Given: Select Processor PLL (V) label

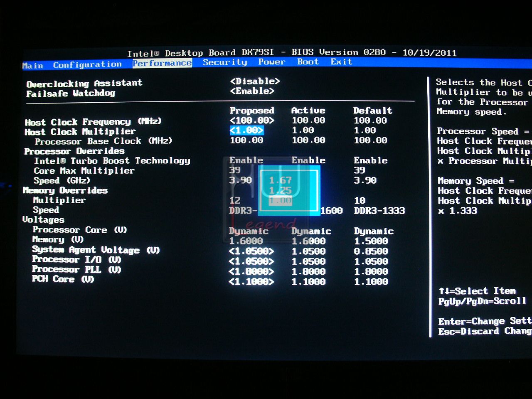Looking at the screenshot, I should [76, 269].
